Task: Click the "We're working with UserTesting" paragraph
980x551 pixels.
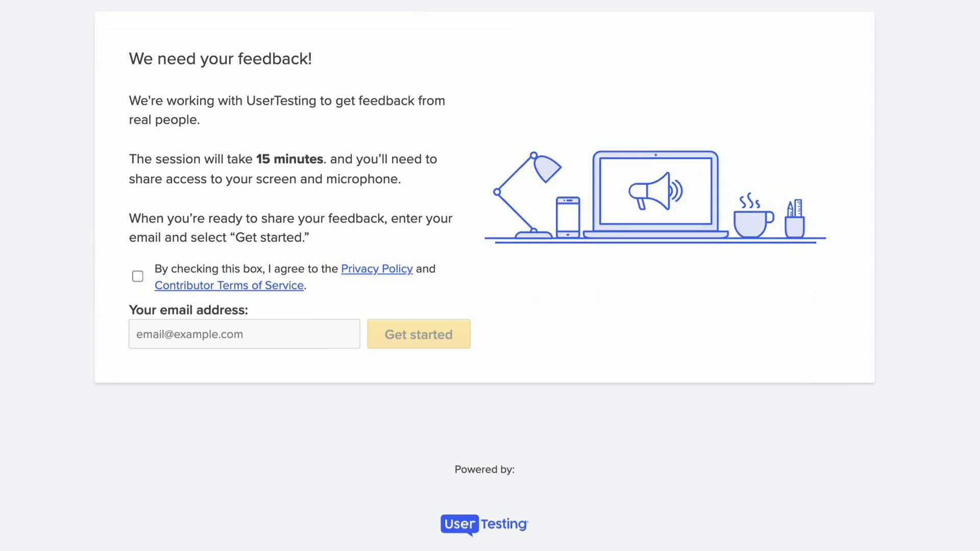Action: pos(286,101)
